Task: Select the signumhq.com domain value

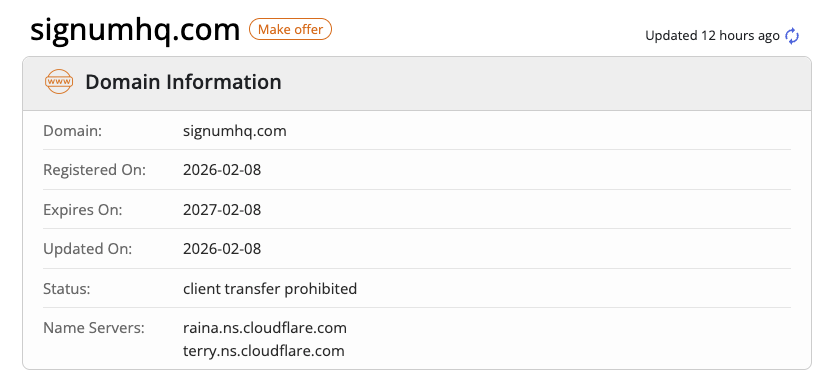Action: coord(235,131)
